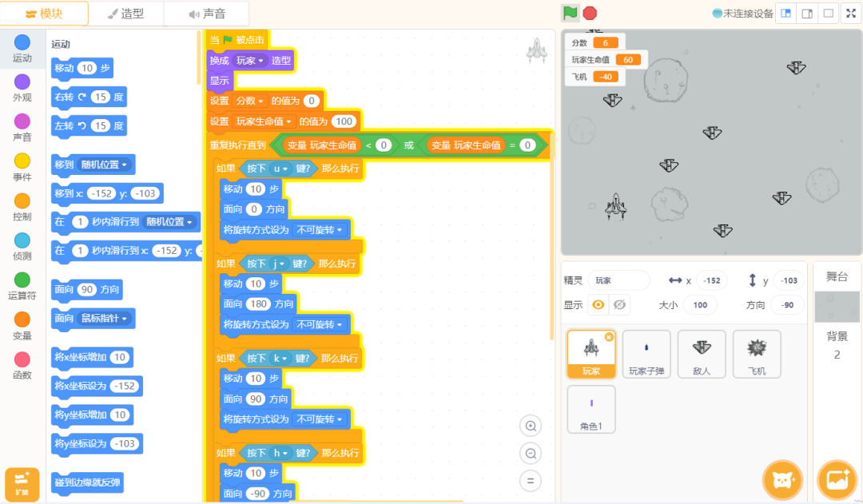This screenshot has height=504, width=863.
Task: Edit 玩家生命值 initial value 100
Action: tap(344, 121)
